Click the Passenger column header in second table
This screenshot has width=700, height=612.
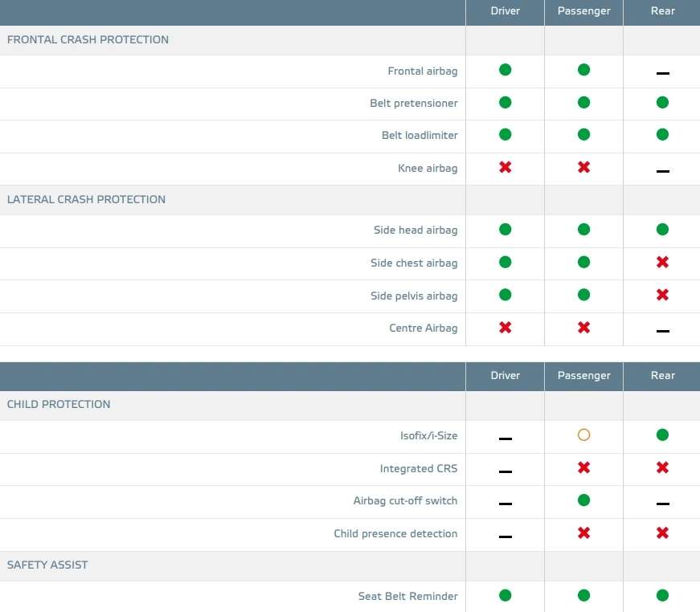(583, 376)
